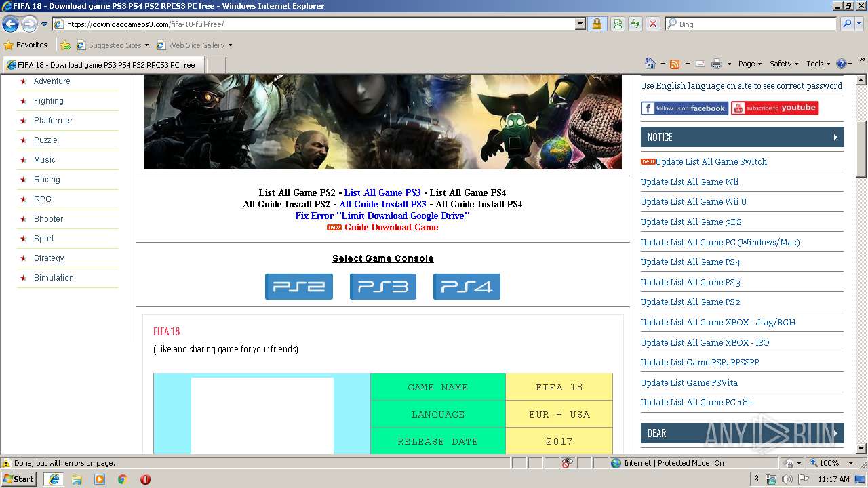
Task: Click the vertical scrollbar down arrow
Action: (861, 449)
